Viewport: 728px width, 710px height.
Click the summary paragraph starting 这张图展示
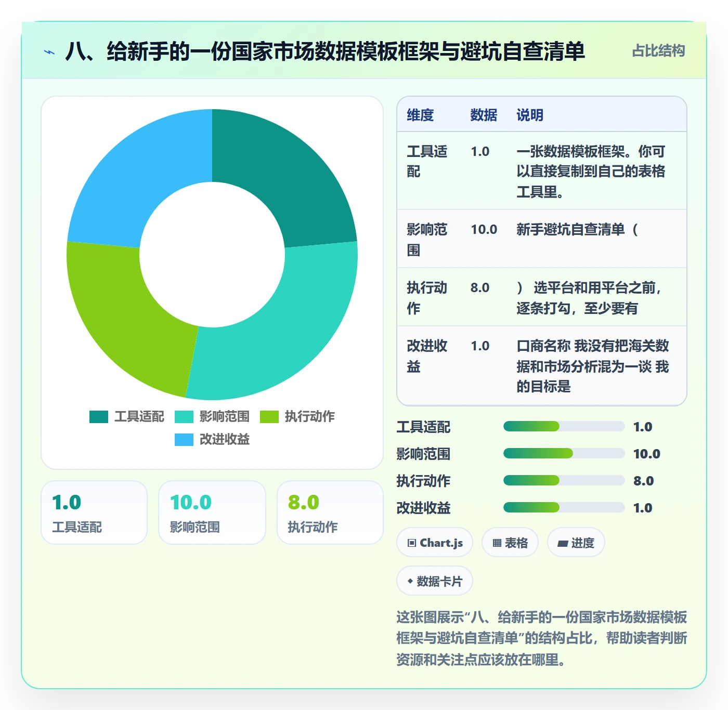coord(542,638)
